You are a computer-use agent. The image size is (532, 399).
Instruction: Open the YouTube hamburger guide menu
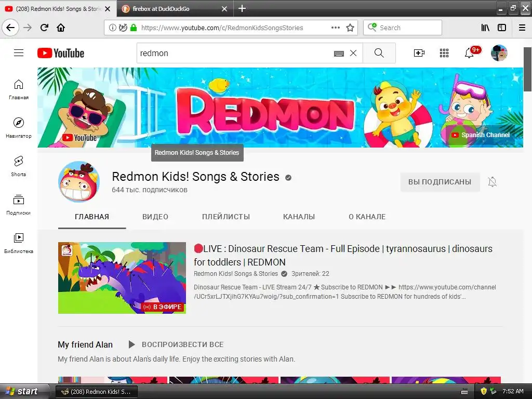[x=19, y=53]
